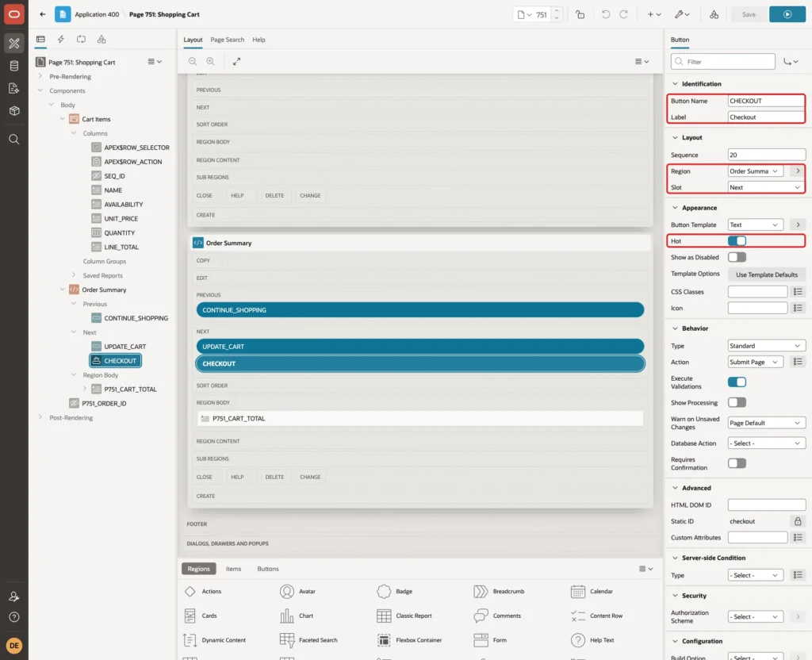812x660 pixels.
Task: Click the CONTINUE_SHOPPING button in layout
Action: point(420,310)
